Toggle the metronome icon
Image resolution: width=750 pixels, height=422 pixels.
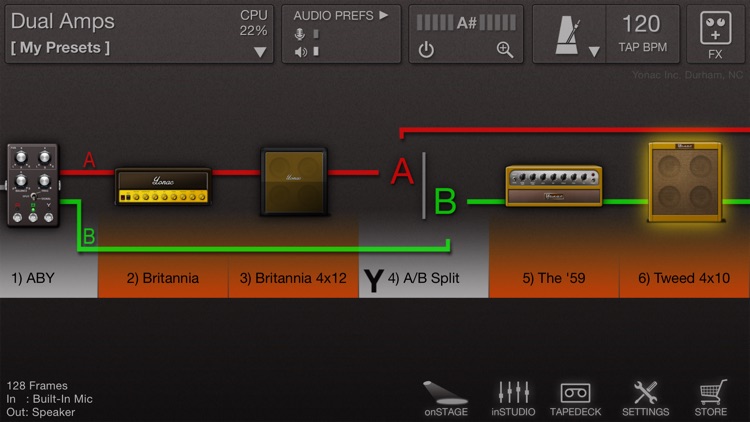point(567,35)
